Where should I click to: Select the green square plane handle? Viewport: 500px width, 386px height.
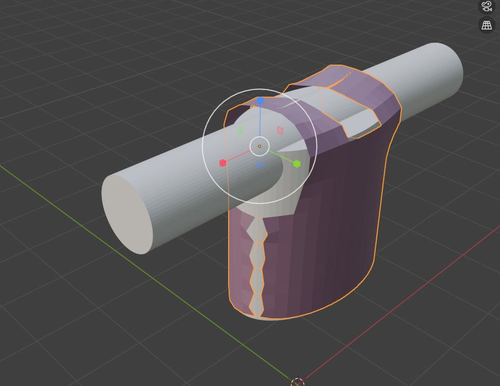coord(240,130)
